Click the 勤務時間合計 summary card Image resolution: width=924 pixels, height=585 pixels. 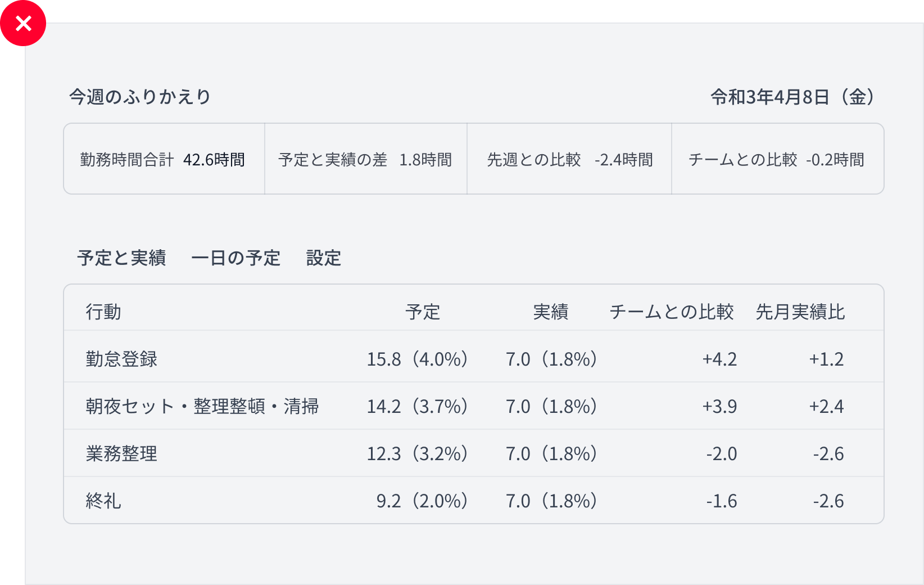[163, 159]
